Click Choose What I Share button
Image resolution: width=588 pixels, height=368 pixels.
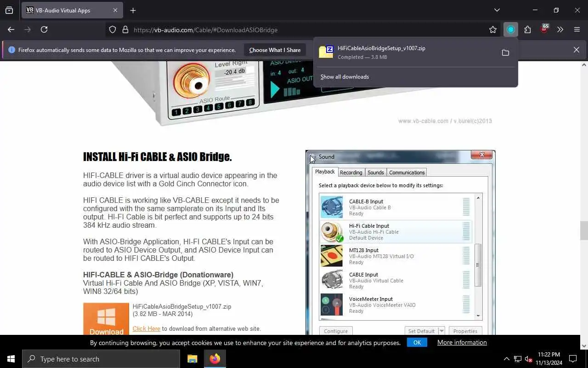(275, 50)
